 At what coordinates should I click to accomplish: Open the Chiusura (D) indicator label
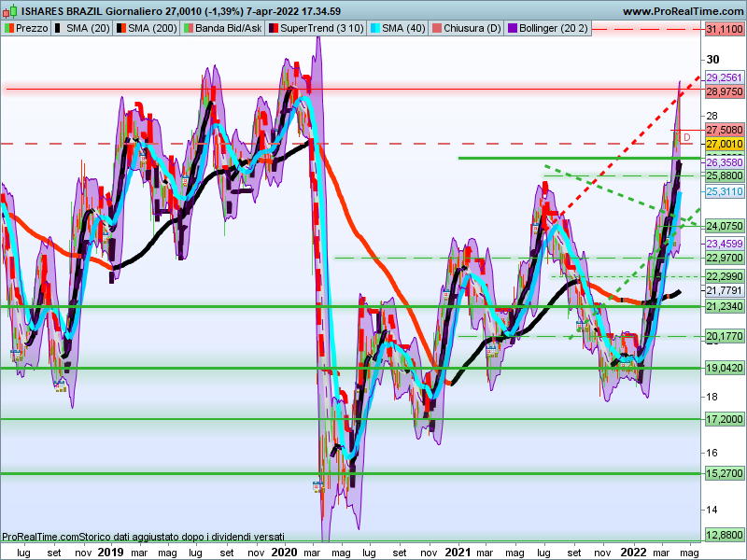472,29
